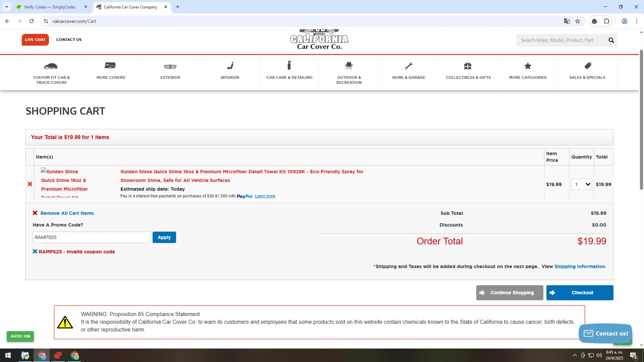Open the tab search dropdown arrow
The image size is (644, 362).
[6, 7]
